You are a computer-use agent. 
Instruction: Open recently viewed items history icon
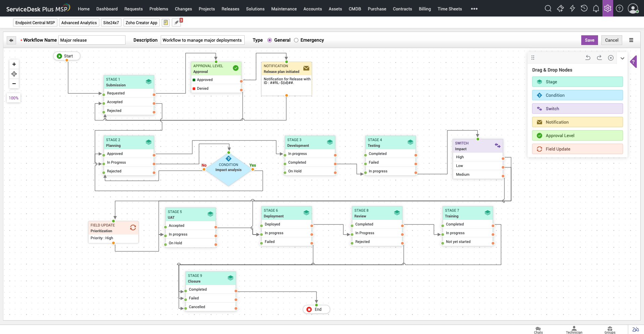pyautogui.click(x=584, y=8)
